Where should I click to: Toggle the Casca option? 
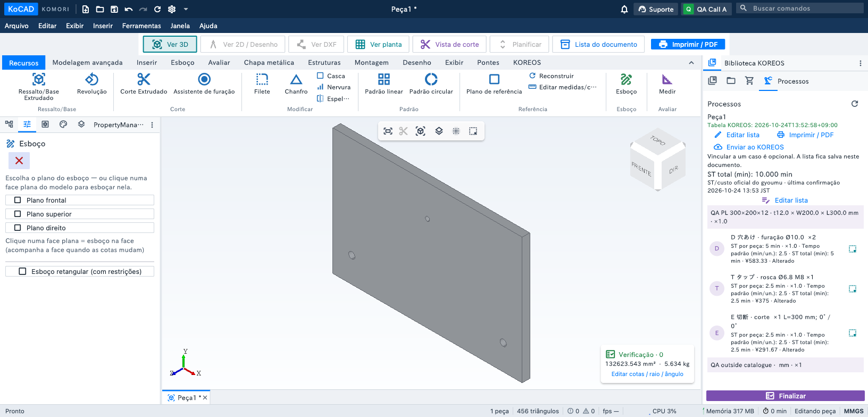pos(331,76)
